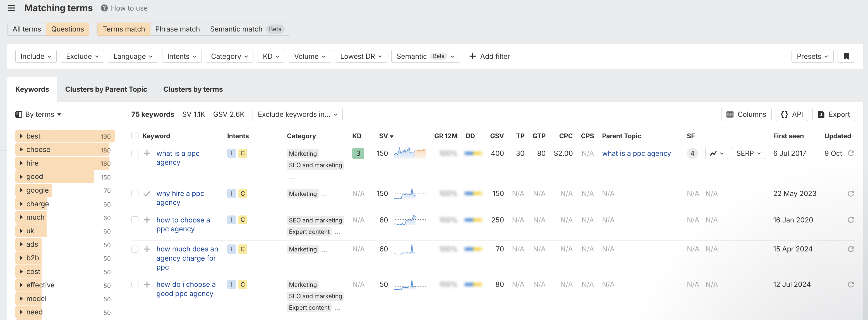Open the Include filter dropdown
Viewport: 868px width, 320px height.
click(36, 56)
